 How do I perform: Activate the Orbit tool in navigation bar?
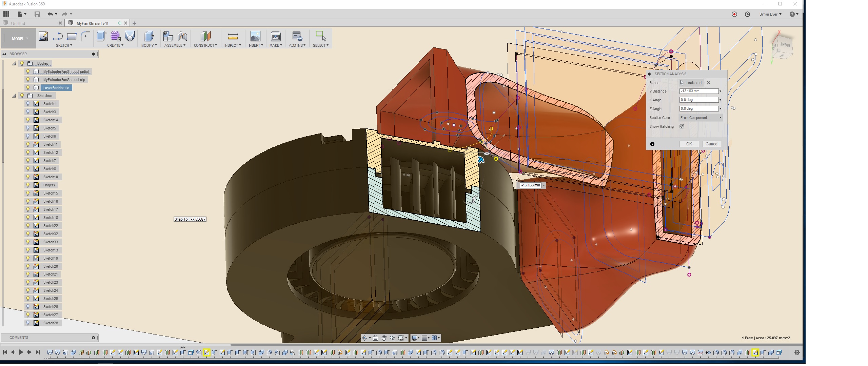click(366, 338)
